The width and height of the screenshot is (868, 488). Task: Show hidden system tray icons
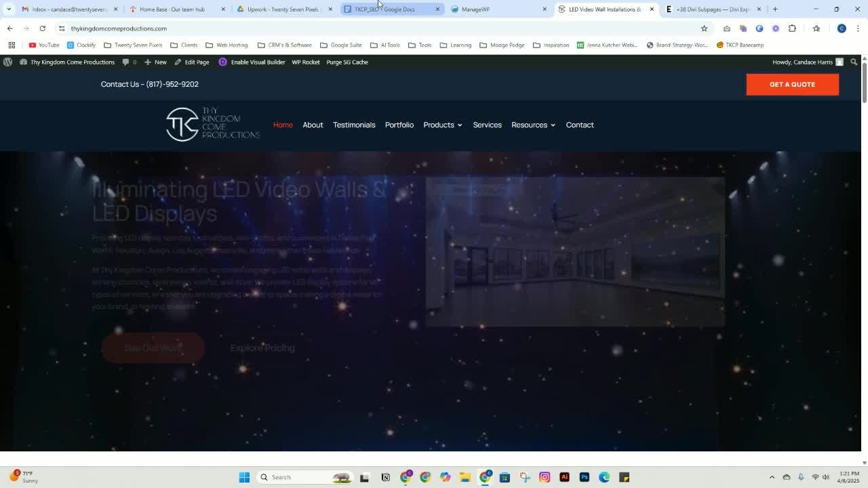tap(772, 477)
